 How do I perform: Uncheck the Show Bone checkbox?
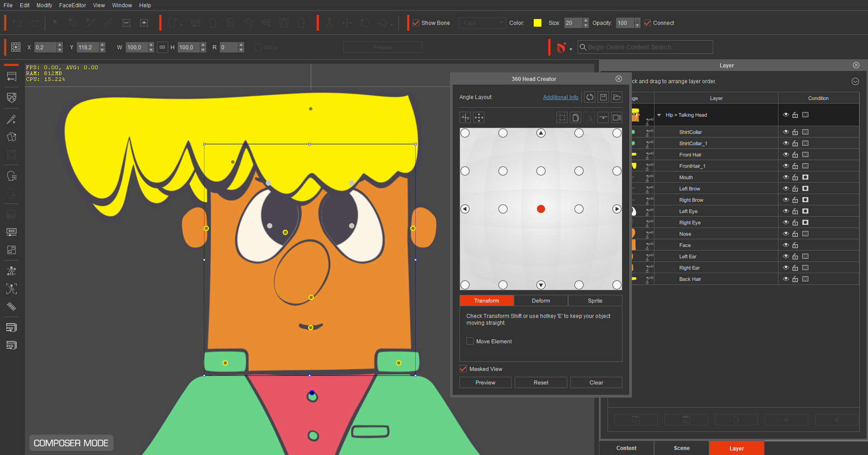click(416, 23)
